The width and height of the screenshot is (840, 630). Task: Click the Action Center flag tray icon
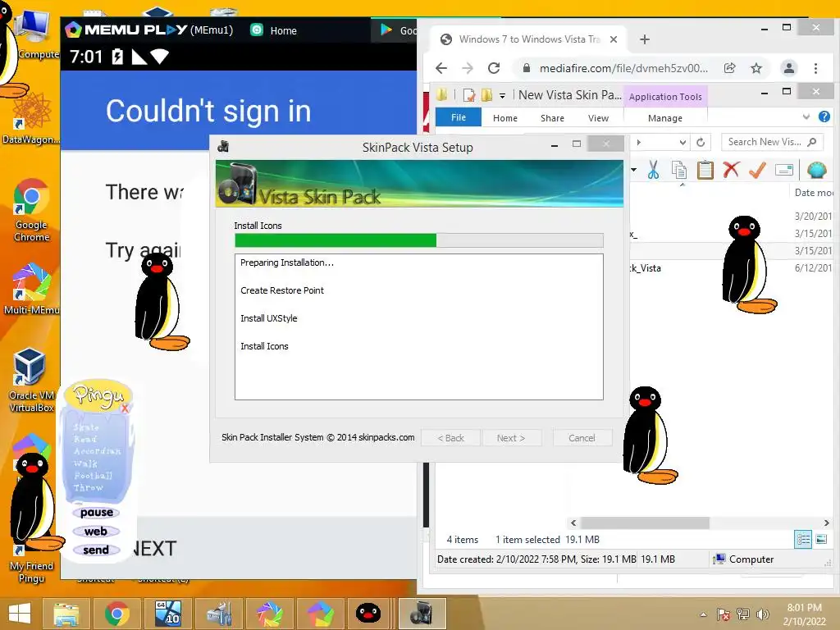click(723, 614)
